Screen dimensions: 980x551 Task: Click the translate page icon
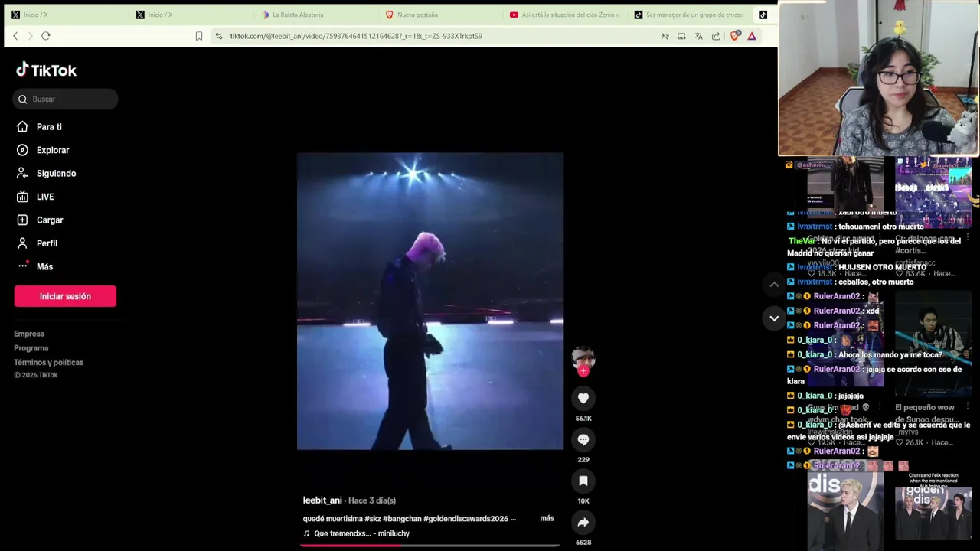point(698,36)
